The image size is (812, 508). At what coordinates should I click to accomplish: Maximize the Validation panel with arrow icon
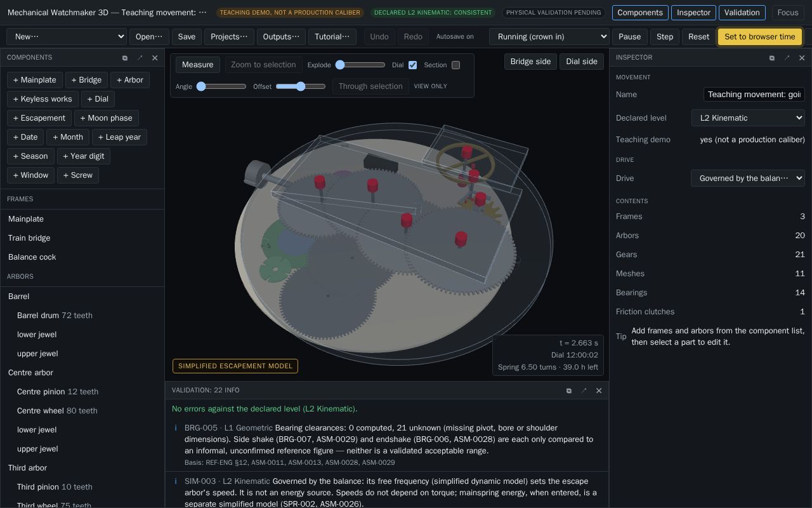584,391
